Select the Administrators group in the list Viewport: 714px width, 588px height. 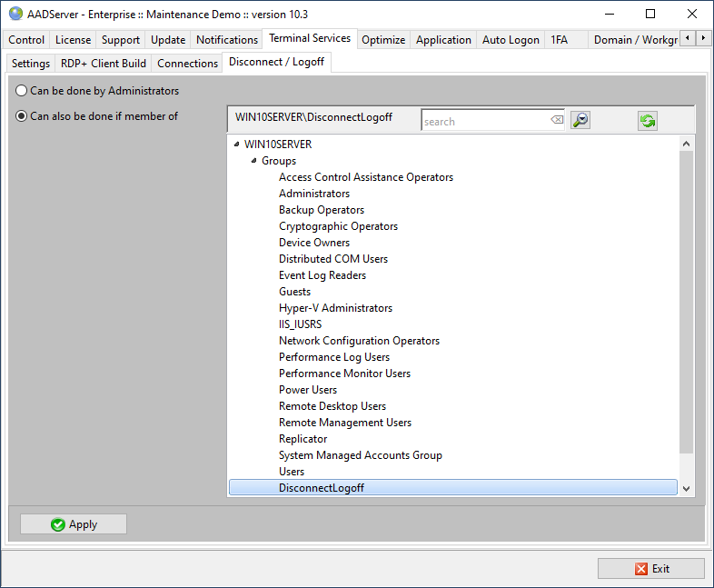click(313, 194)
